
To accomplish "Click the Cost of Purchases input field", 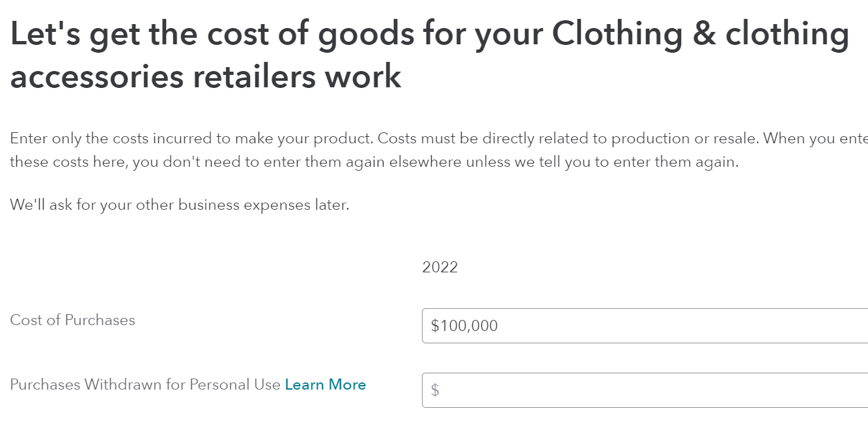I will tap(645, 326).
